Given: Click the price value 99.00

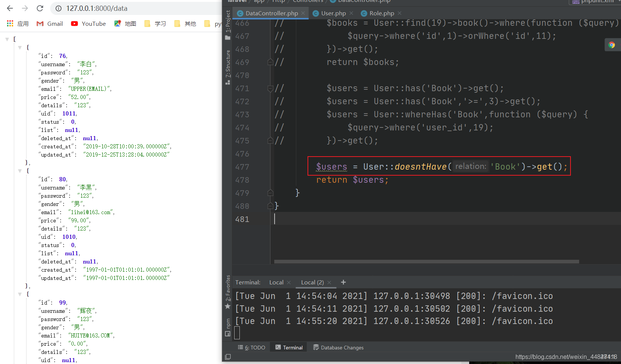Looking at the screenshot, I should (79, 220).
